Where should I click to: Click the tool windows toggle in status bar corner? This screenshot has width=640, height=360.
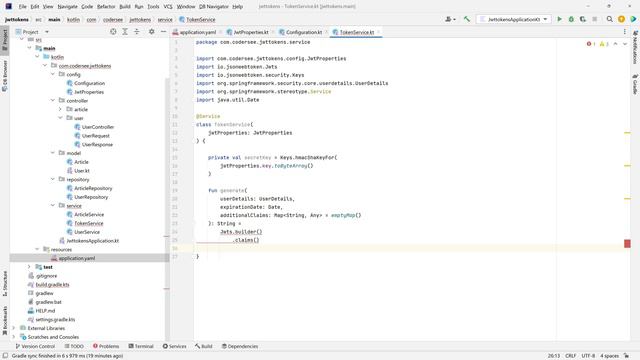5,356
